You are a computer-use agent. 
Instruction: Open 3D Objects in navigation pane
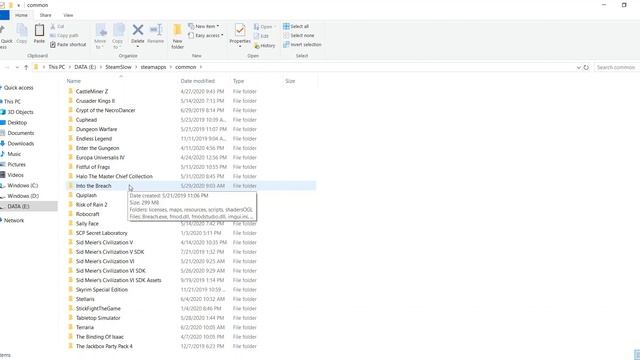[x=20, y=112]
